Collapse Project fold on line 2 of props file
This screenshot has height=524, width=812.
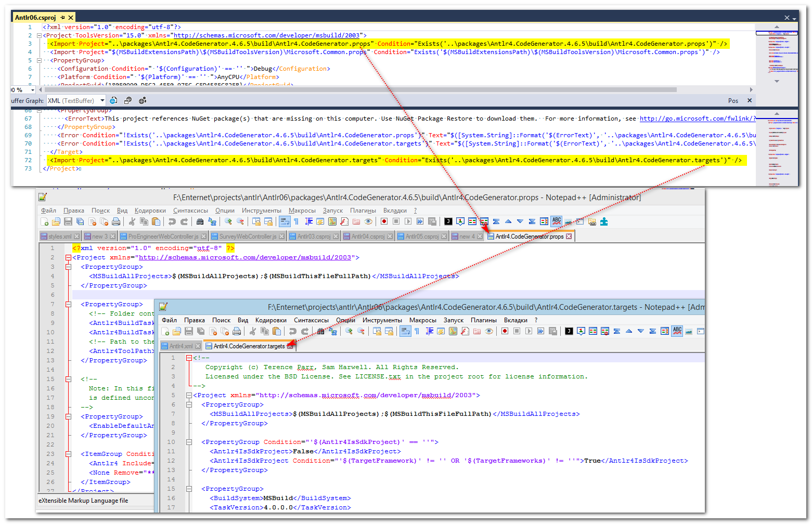coord(68,257)
